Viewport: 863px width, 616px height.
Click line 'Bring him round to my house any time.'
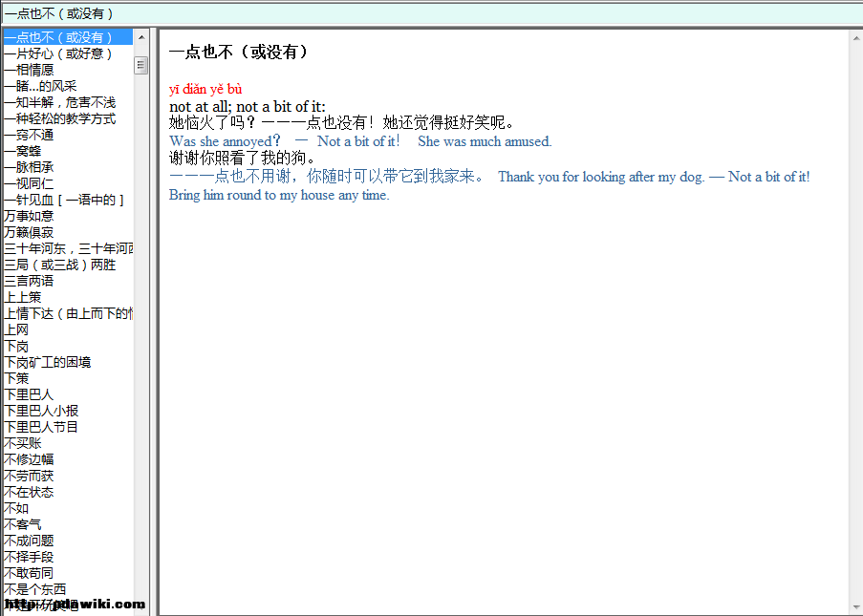tap(279, 195)
